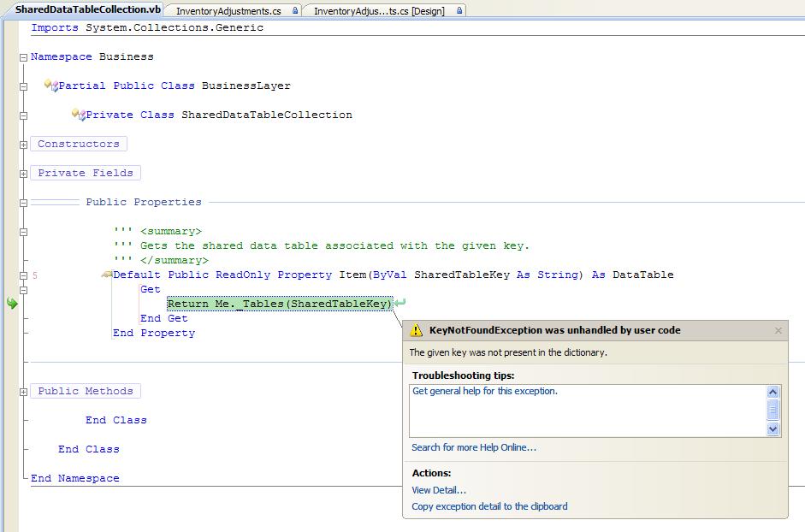Click the class icon beside Private Class
Screen dimensions: 805x532
(x=78, y=115)
